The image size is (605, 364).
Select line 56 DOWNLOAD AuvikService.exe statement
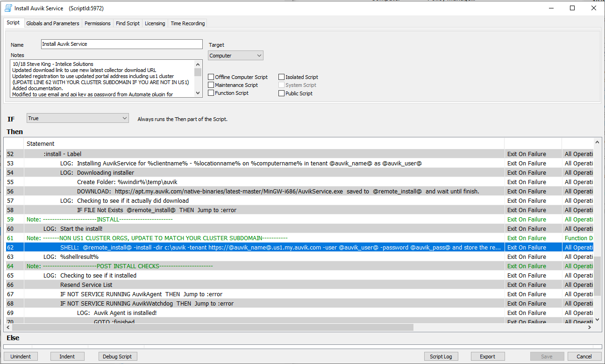click(299, 191)
